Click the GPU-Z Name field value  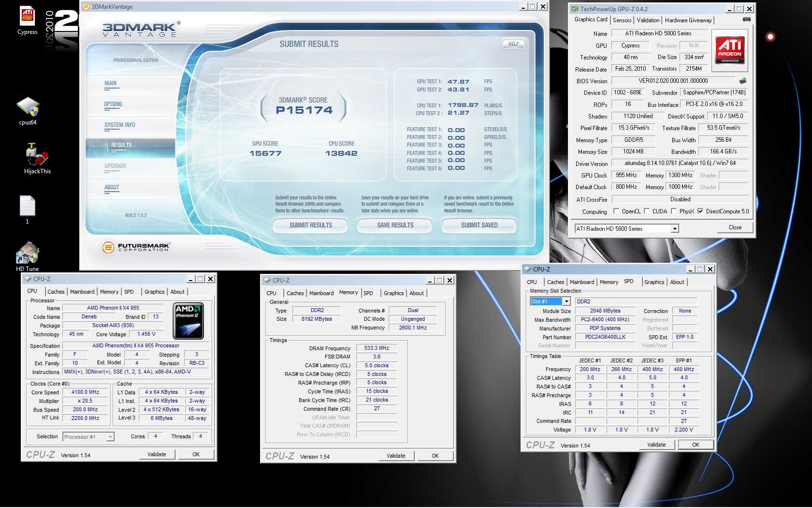(659, 33)
